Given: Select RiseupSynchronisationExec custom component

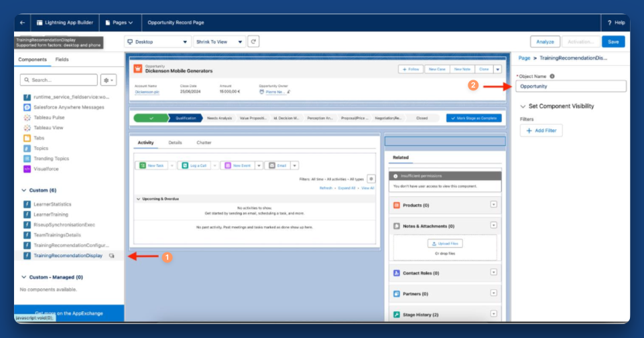Looking at the screenshot, I should click(64, 225).
